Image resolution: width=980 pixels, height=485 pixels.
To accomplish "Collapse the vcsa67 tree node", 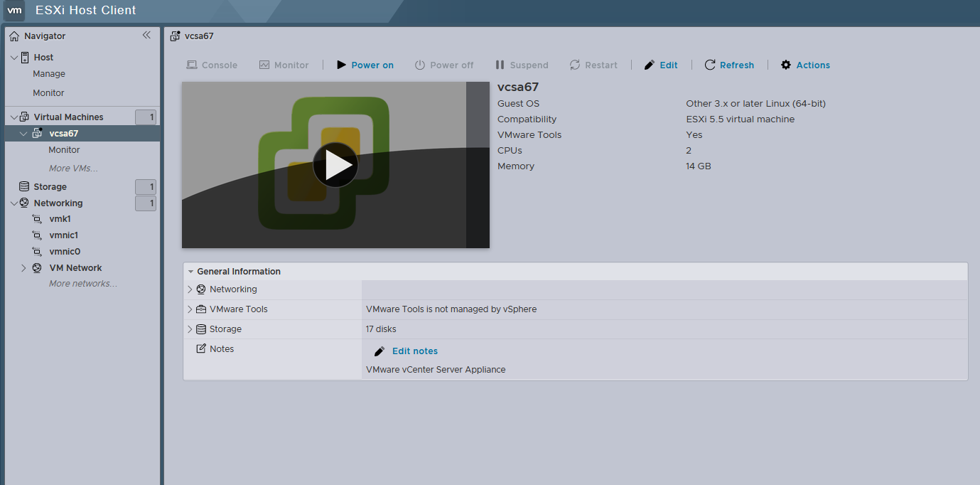I will click(23, 134).
